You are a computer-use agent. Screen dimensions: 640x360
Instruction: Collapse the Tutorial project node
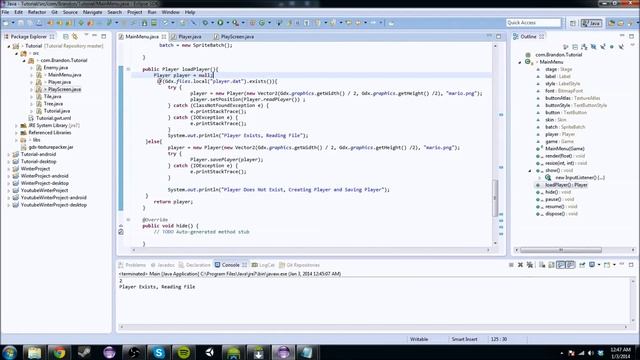[9, 46]
